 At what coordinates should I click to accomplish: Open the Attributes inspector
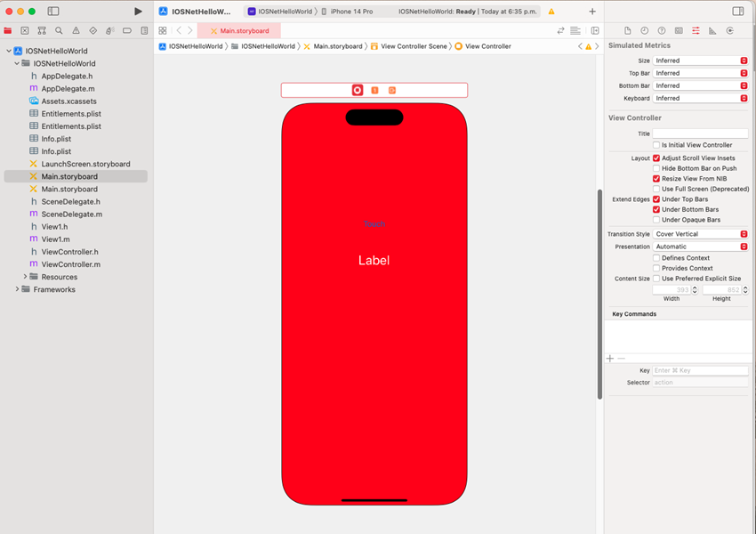tap(696, 29)
